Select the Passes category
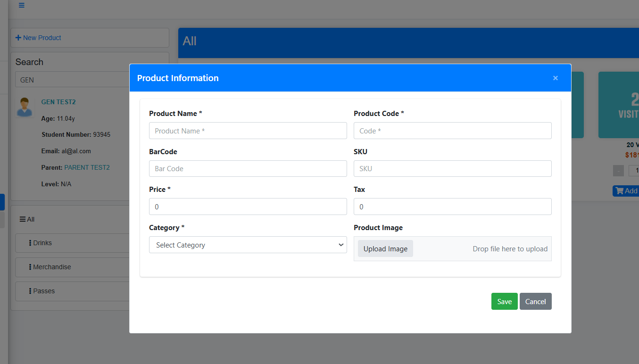Image resolution: width=639 pixels, height=364 pixels. tap(72, 291)
